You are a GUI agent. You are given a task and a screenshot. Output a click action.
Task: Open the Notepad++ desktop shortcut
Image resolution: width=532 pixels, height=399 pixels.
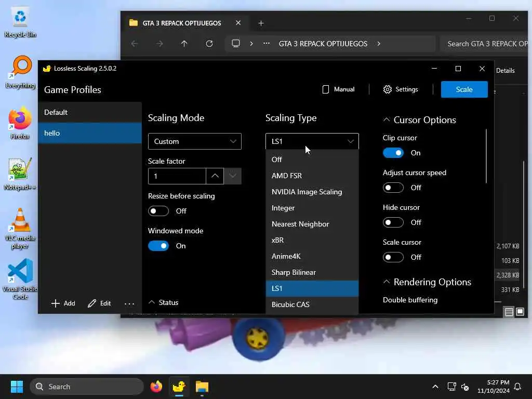tap(20, 174)
